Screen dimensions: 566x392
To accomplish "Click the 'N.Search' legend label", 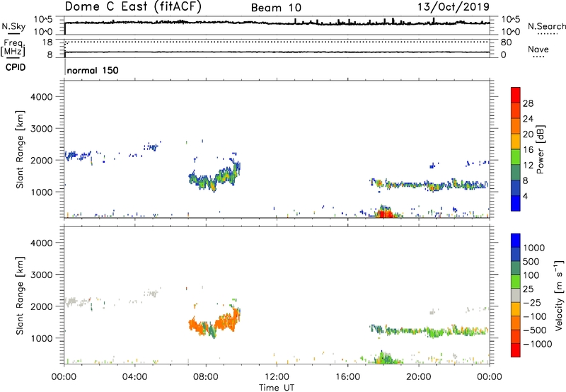I will pos(547,26).
